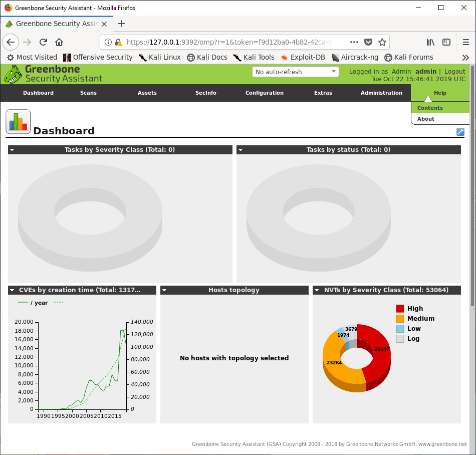Expand NVTs by Severity Class chart menu
Image resolution: width=476 pixels, height=455 pixels.
coord(317,290)
